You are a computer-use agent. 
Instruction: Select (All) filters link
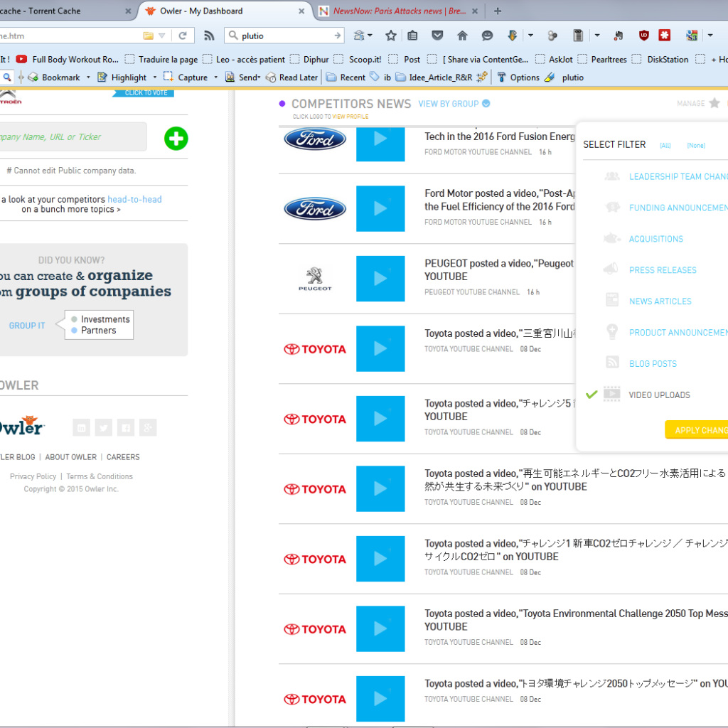[x=665, y=145]
